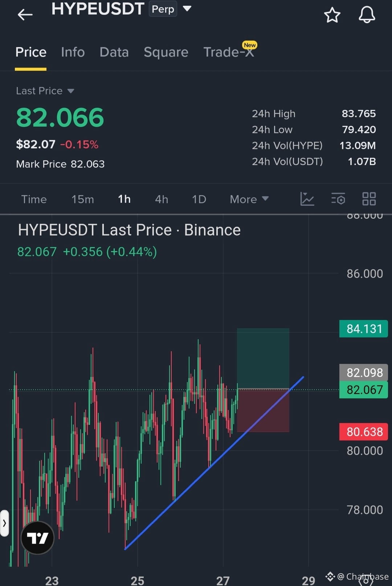Viewport: 392px width, 586px height.
Task: Tap the 24h High value 83.765
Action: pyautogui.click(x=359, y=114)
